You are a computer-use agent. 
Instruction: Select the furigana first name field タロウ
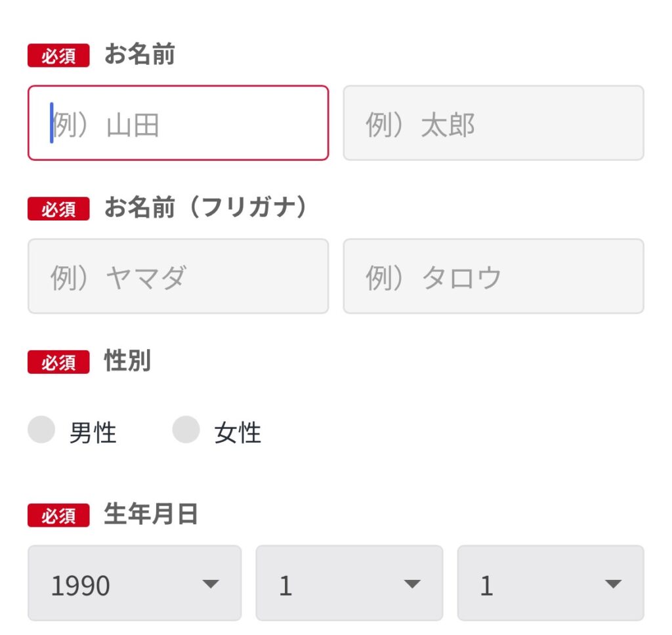(493, 276)
